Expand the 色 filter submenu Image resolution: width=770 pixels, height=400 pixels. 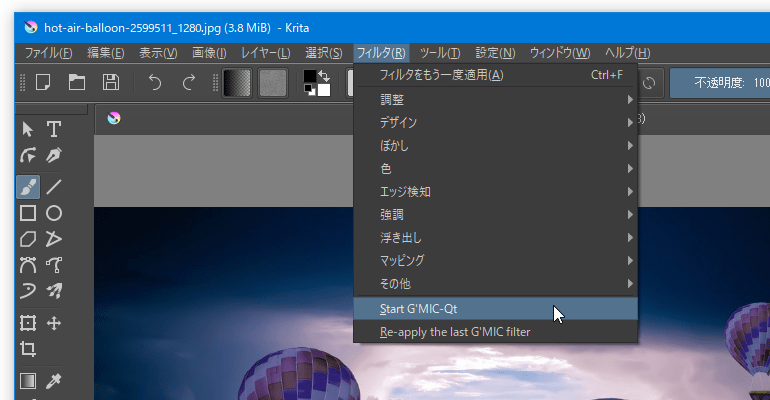tap(495, 169)
